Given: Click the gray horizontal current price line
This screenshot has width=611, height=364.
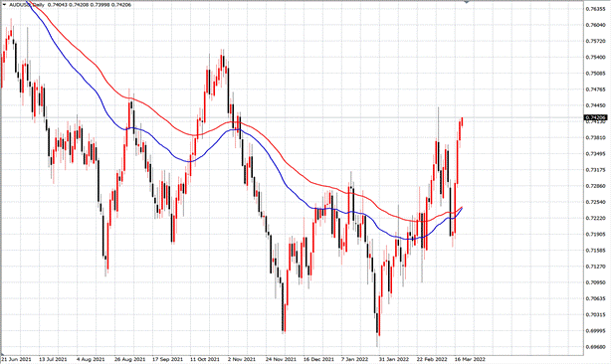Looking at the screenshot, I should point(292,117).
